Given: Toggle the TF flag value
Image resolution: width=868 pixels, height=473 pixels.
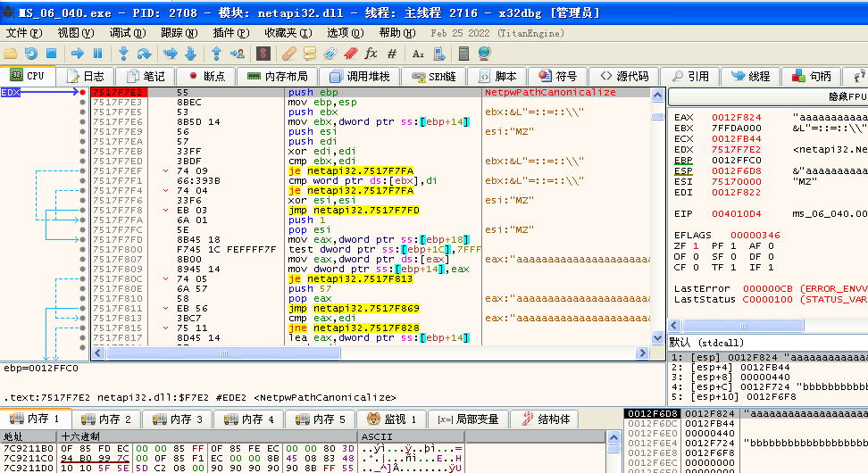Looking at the screenshot, I should pos(731,266).
